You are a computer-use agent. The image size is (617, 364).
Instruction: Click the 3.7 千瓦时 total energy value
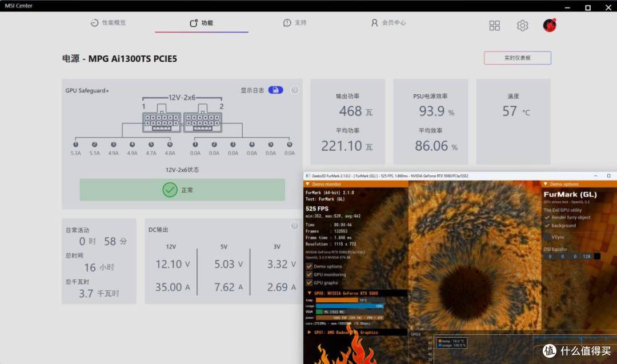99,294
